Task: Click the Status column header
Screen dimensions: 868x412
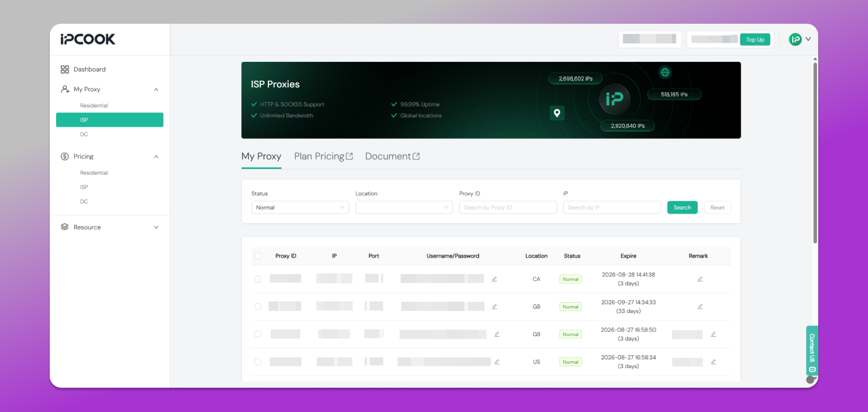Action: tap(572, 256)
